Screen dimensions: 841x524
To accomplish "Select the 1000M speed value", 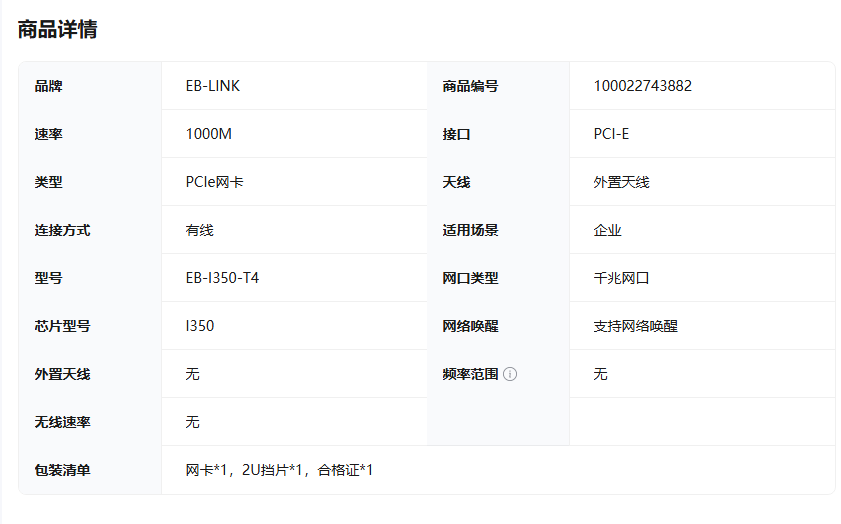I will pos(209,134).
